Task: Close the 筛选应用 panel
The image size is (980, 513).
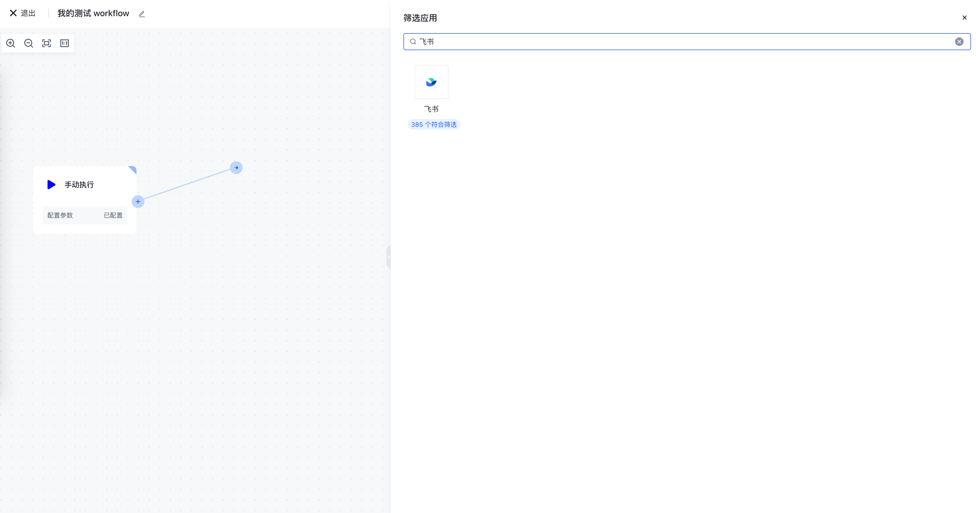Action: pos(964,18)
